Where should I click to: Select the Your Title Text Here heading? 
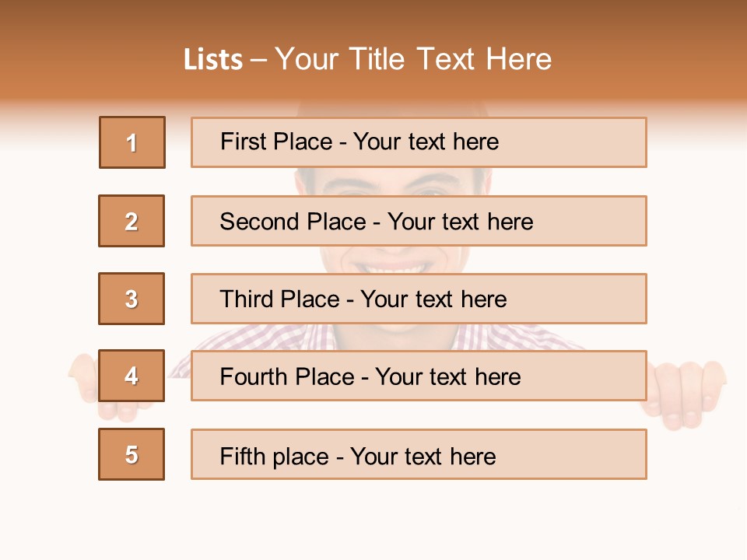click(x=413, y=60)
